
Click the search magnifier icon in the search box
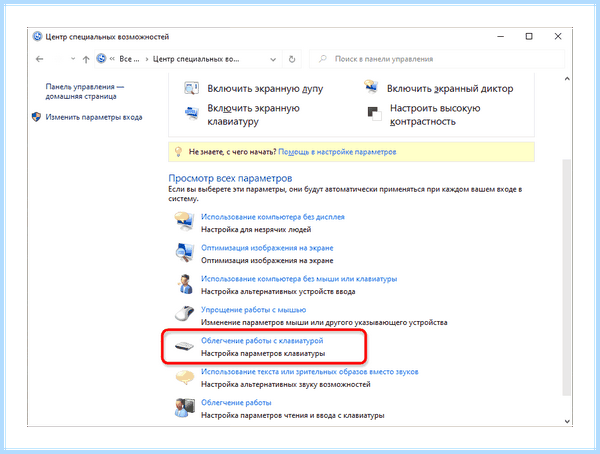323,59
